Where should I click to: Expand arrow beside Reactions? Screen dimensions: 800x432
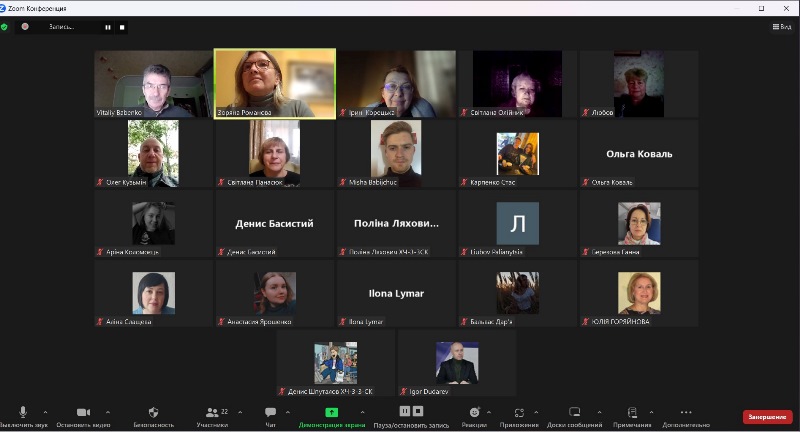[489, 412]
